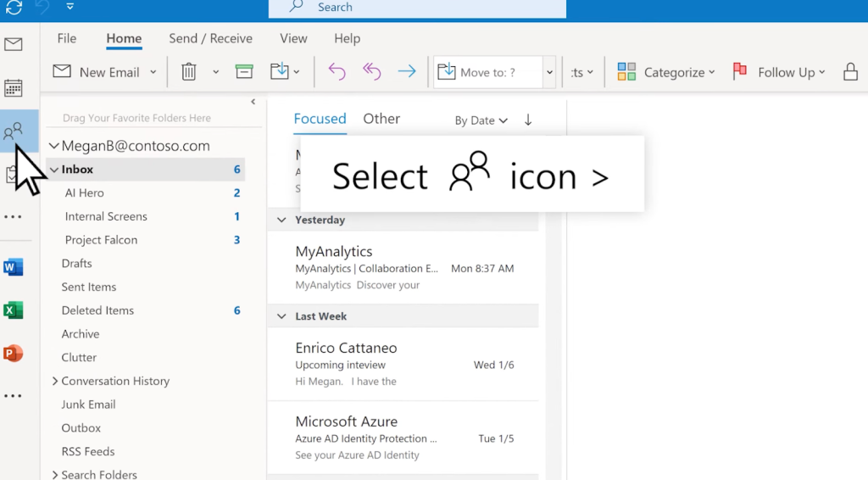Expand the Conversation History folder
This screenshot has width=868, height=480.
(x=55, y=382)
